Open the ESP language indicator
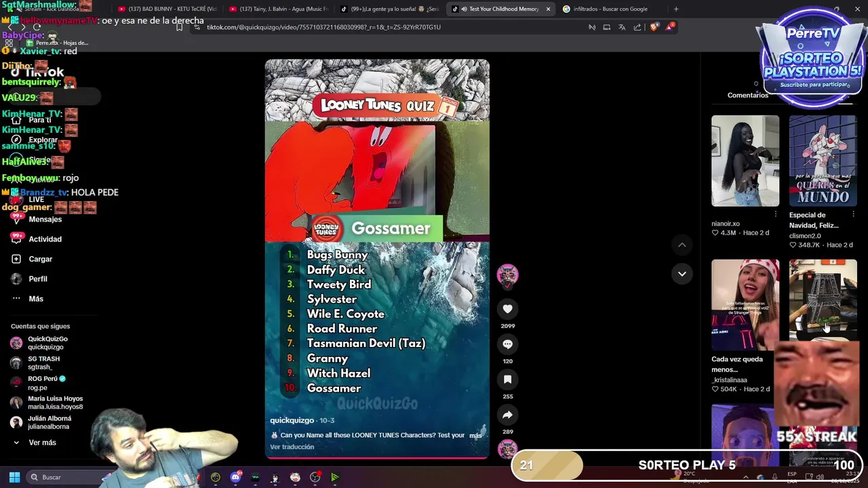The image size is (868, 488). (x=792, y=477)
